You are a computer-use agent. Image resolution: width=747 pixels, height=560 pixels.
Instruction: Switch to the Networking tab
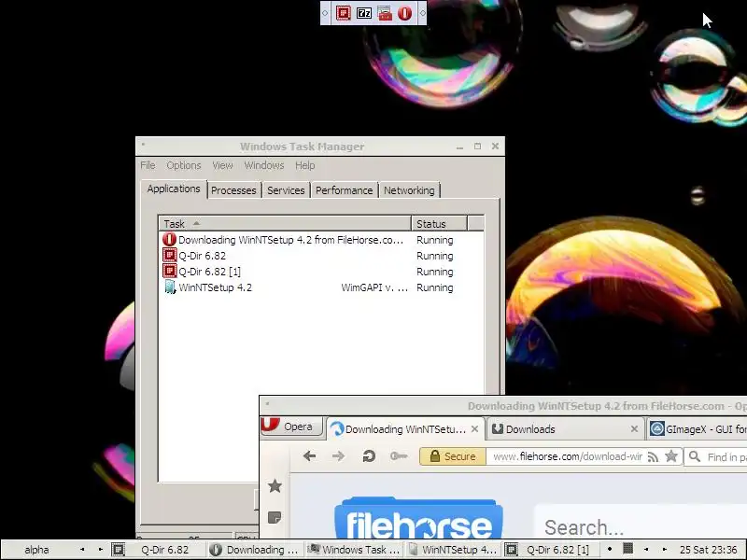(x=409, y=190)
